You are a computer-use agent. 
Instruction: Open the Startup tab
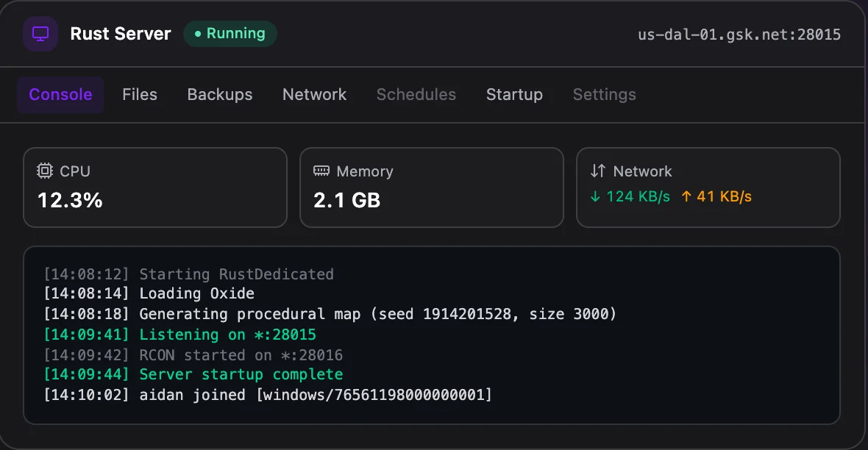click(x=514, y=95)
